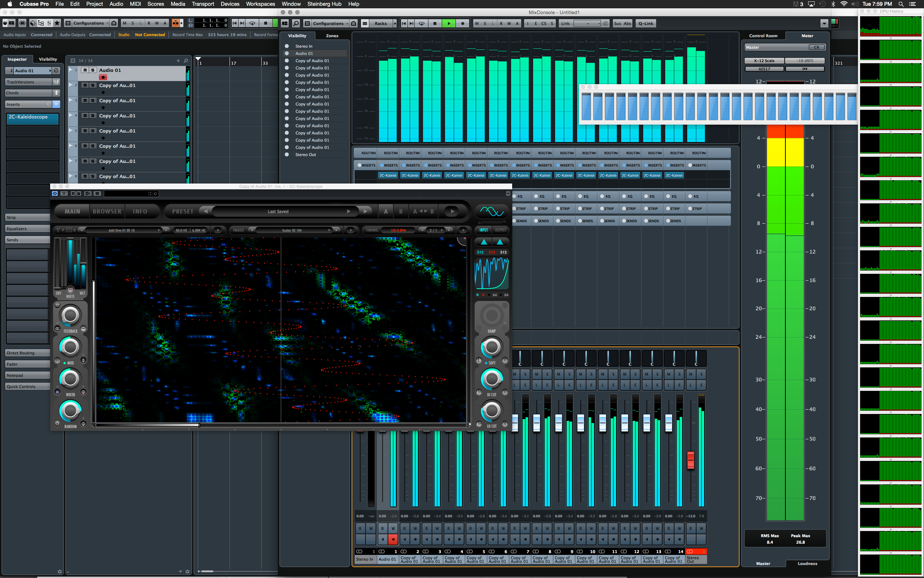Click the star icon in project window toolbar
Screen dimensions: 924x578
57,23
